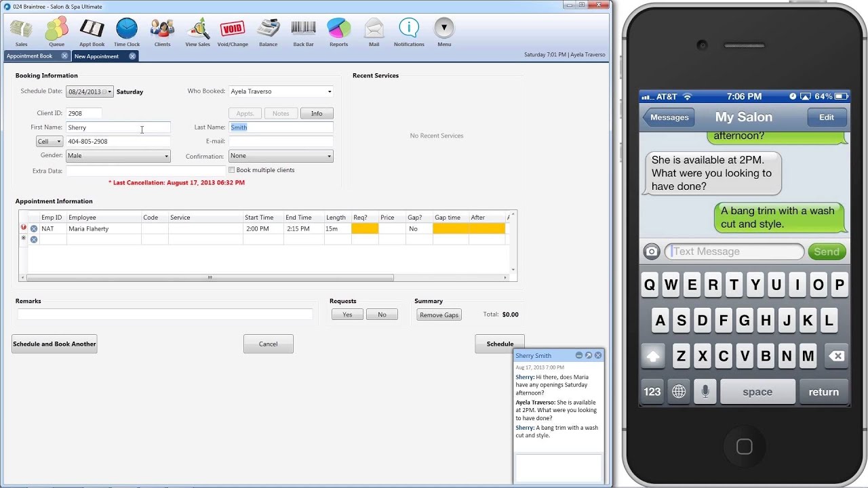Close the New Appointment tab
868x488 pixels.
point(132,56)
